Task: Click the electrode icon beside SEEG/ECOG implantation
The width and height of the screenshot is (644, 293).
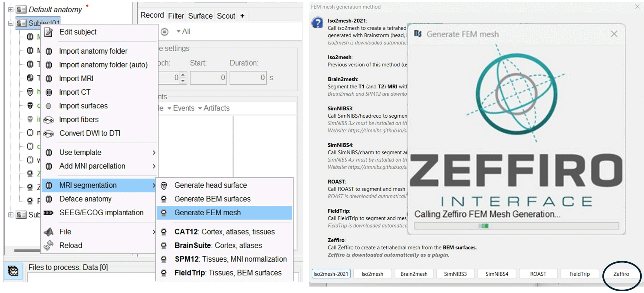Action: (x=49, y=213)
